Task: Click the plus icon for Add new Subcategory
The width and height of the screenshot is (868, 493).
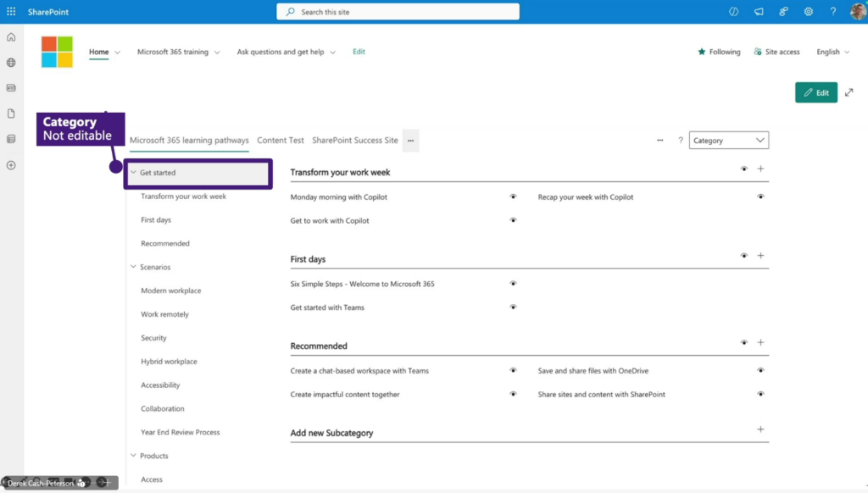Action: pyautogui.click(x=760, y=429)
